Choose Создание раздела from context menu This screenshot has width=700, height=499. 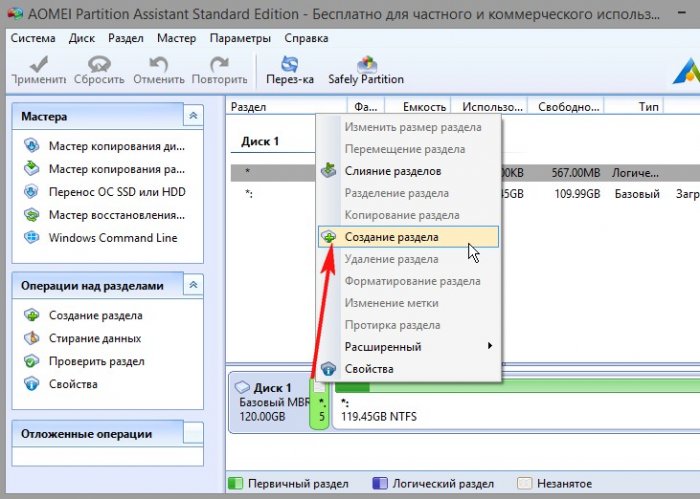point(408,237)
